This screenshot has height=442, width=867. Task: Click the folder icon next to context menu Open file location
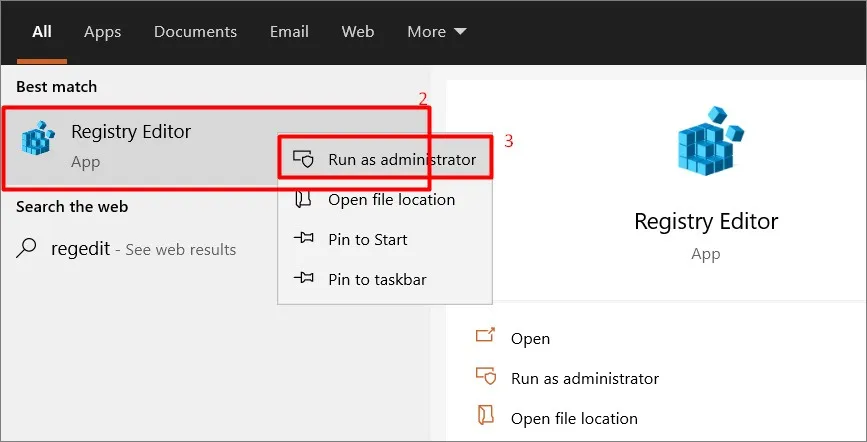click(303, 199)
